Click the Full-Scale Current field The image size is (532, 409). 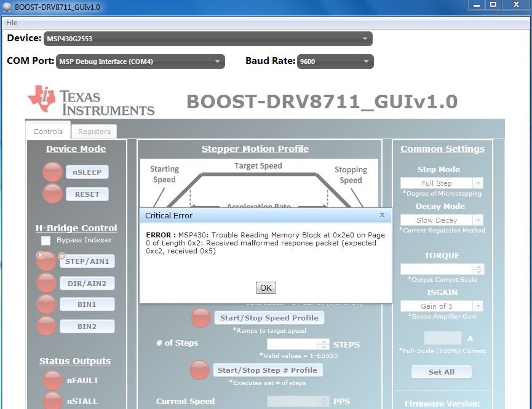[x=443, y=338]
